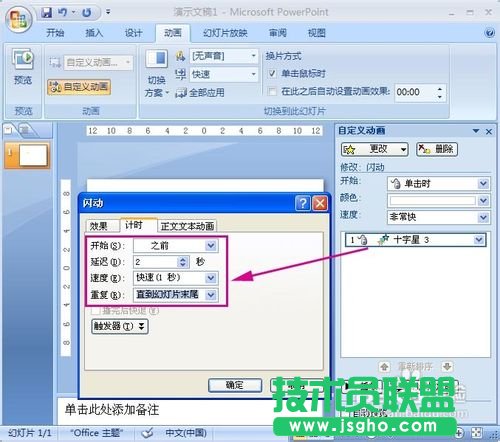Expand the 触发器(T) triggers button

[120, 326]
